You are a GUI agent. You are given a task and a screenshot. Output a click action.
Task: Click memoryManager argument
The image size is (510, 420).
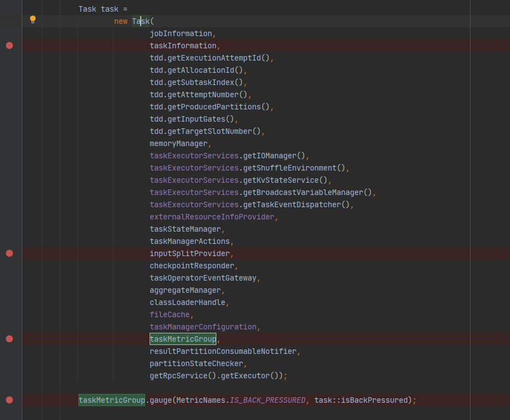[179, 143]
